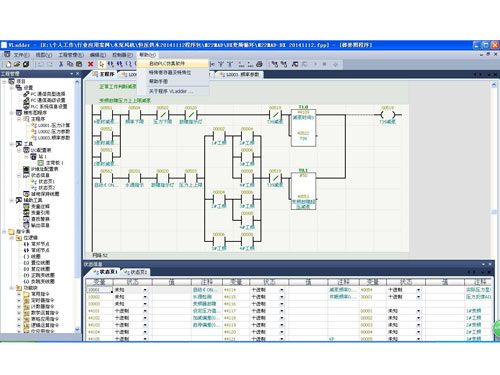
Task: Click the Copy toolbar icon
Action: (x=70, y=64)
